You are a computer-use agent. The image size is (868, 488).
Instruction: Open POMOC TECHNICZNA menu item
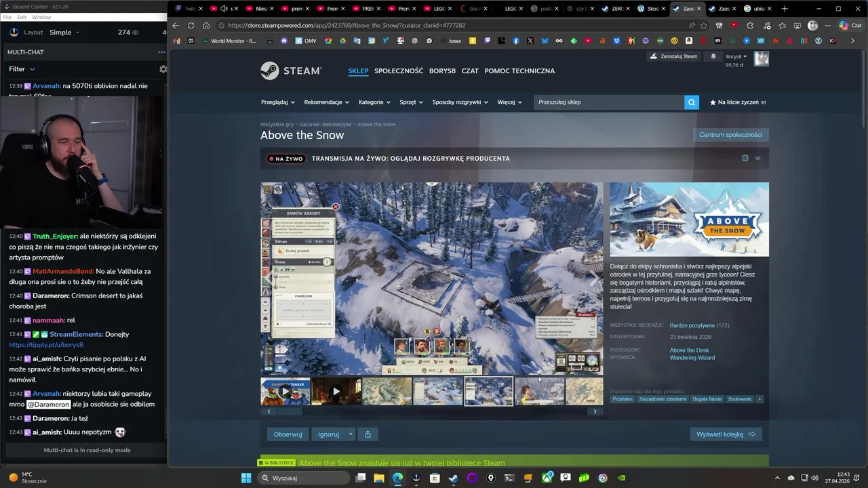click(519, 70)
